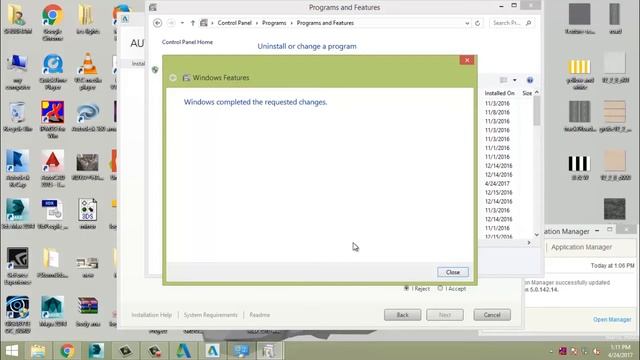This screenshot has width=640, height=360.
Task: Select the I Reject radio button
Action: 407,288
